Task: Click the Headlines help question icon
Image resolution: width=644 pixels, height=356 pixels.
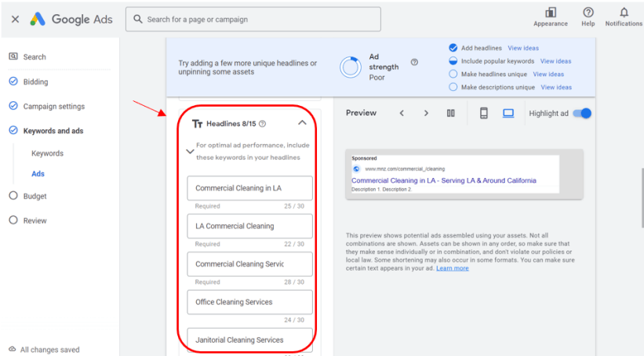Action: click(x=263, y=124)
